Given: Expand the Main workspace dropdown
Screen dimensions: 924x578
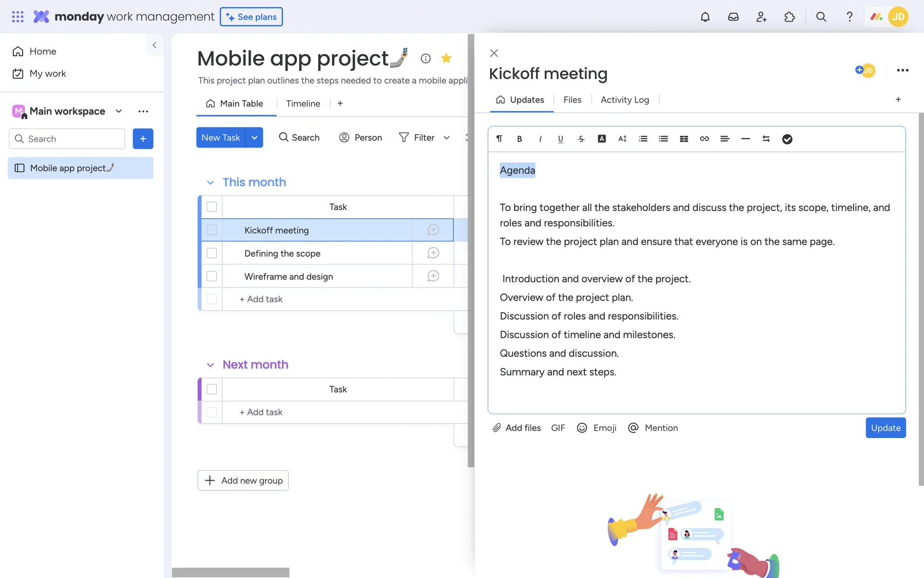Looking at the screenshot, I should tap(119, 111).
